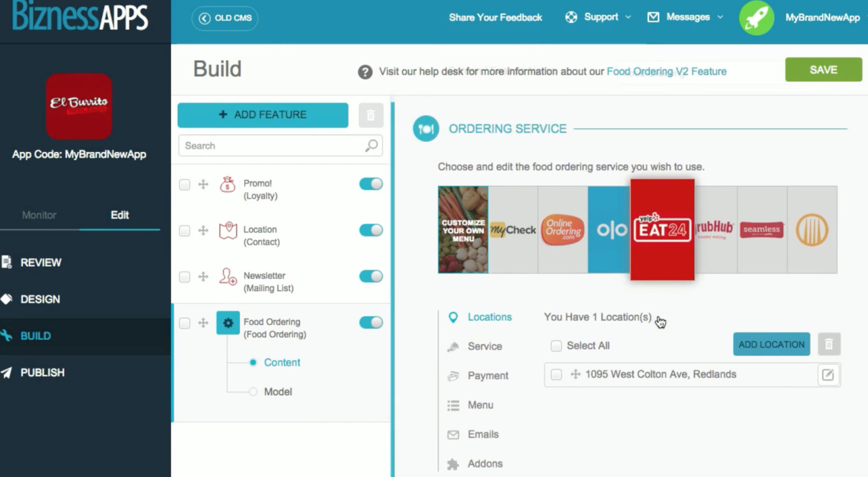This screenshot has width=868, height=477.
Task: Select the Eat24 ordering service
Action: pos(662,229)
